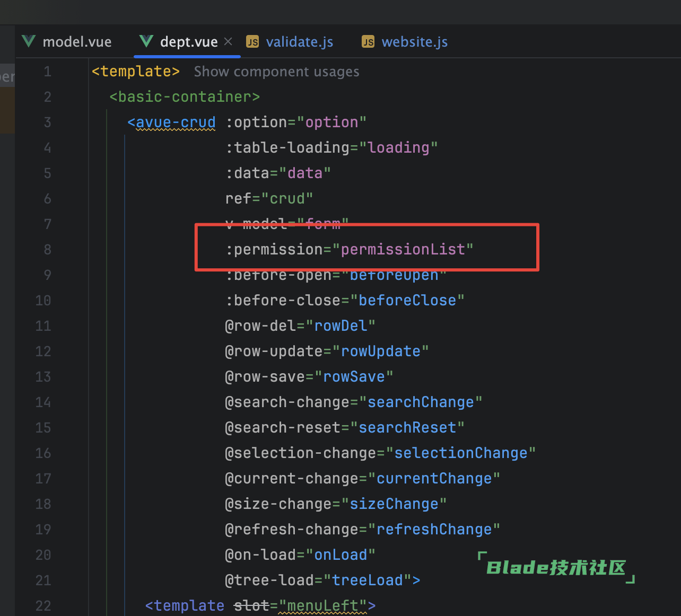Open the website.js tab

click(x=414, y=42)
